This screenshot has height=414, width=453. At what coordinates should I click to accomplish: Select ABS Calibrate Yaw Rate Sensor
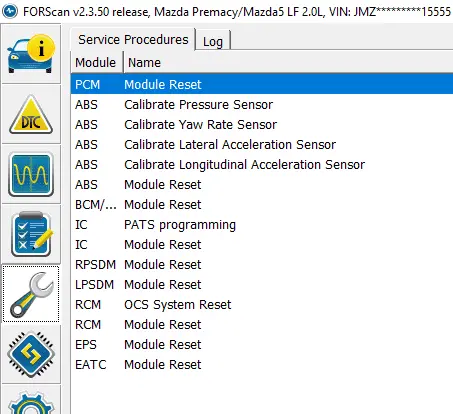pos(262,124)
